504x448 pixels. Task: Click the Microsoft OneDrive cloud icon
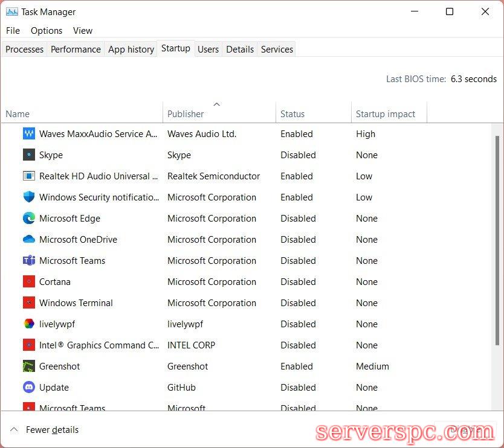coord(28,240)
